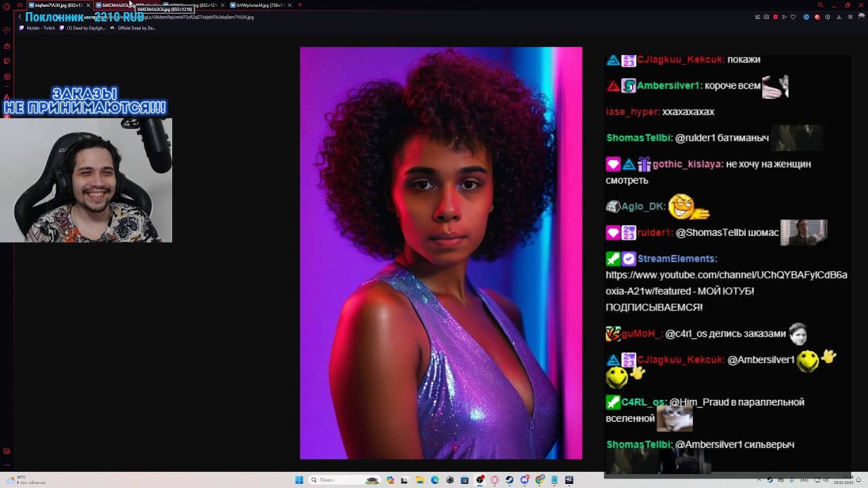Open File Explorer from the taskbar
This screenshot has width=868, height=488.
pyautogui.click(x=420, y=480)
